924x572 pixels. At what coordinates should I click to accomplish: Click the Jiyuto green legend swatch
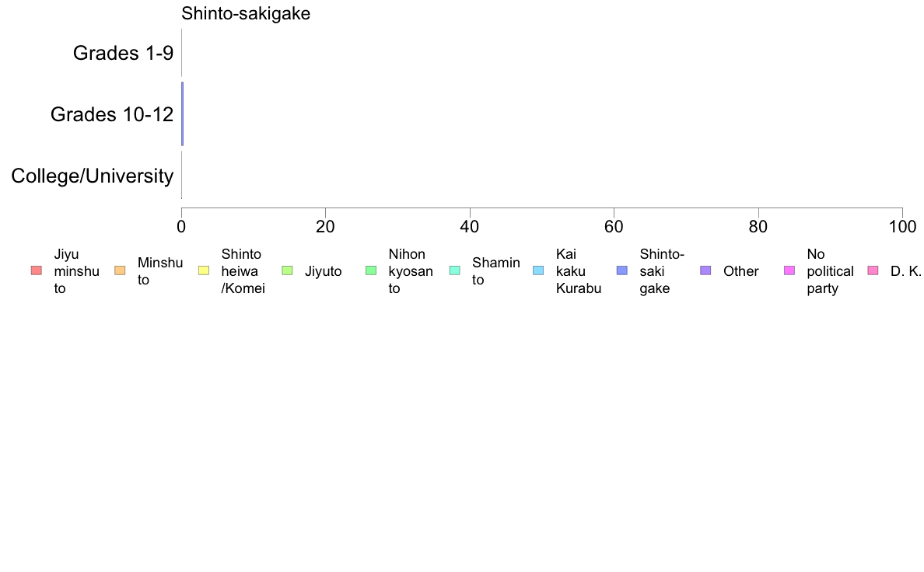coord(288,271)
